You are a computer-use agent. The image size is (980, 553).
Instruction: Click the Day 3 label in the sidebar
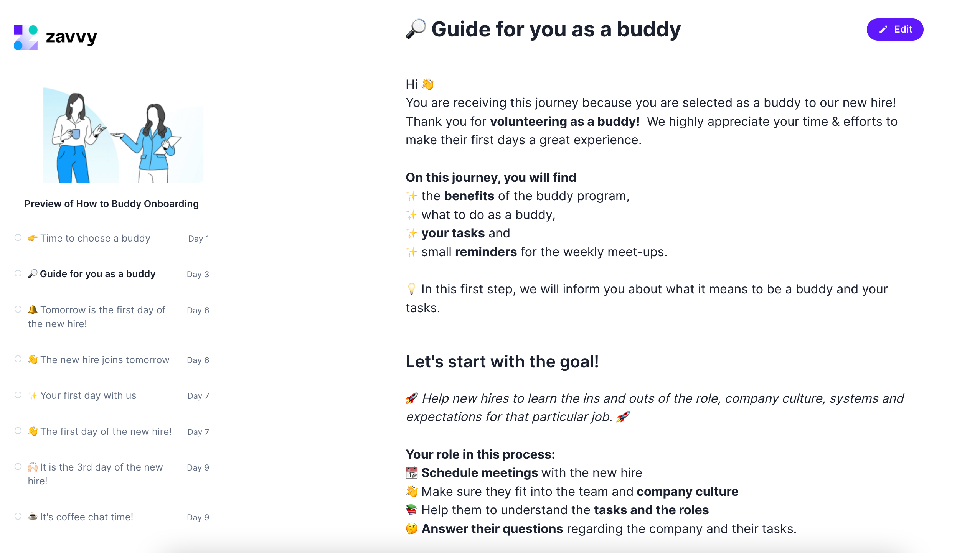198,274
